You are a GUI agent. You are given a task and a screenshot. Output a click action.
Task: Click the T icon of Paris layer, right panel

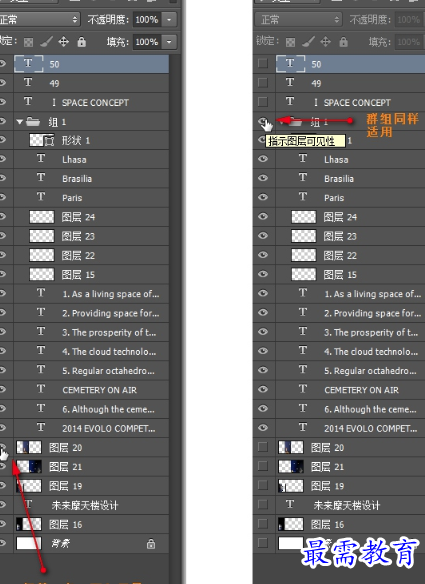(303, 197)
